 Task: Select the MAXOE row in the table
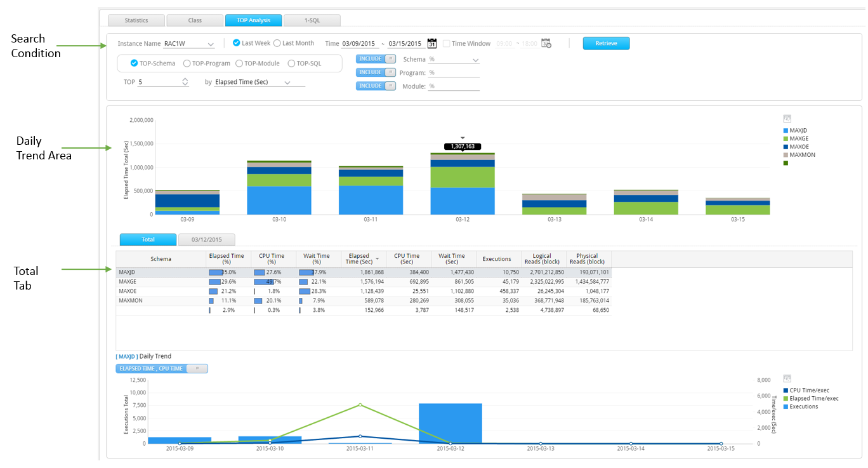[x=364, y=291]
